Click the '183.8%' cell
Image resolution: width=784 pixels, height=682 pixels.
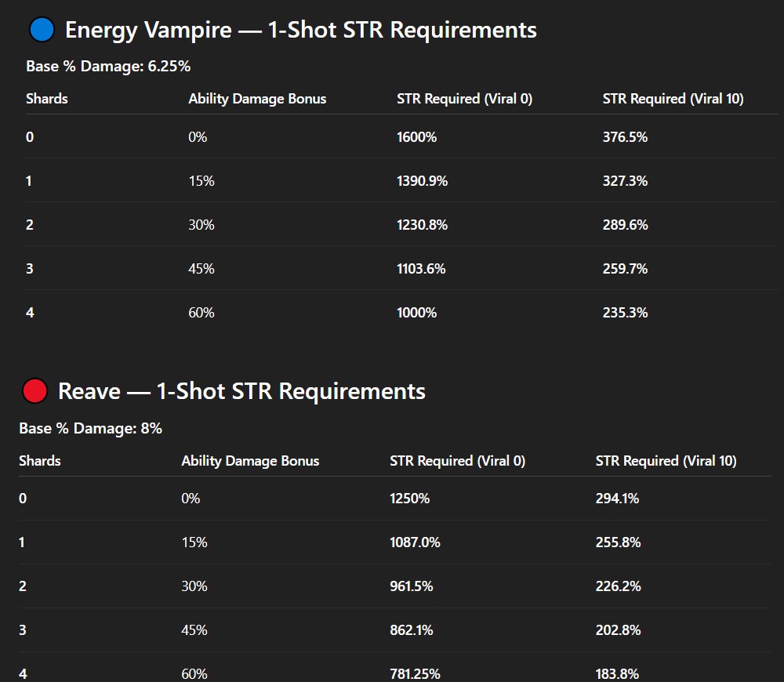pos(617,674)
